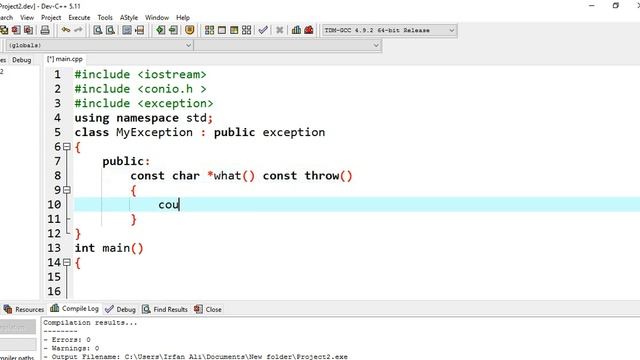Image resolution: width=640 pixels, height=360 pixels.
Task: Place cursor after 'cou' on line 10
Action: click(180, 204)
